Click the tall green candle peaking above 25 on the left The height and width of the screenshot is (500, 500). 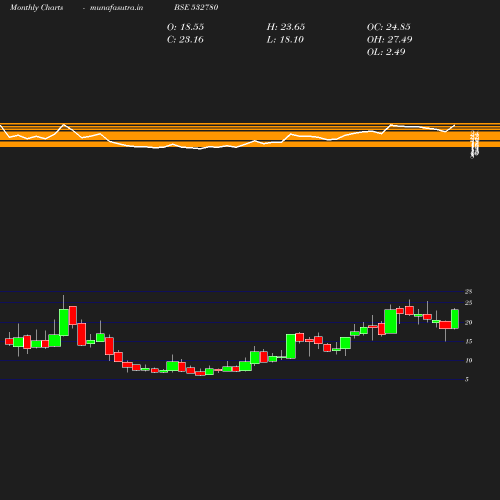[x=64, y=322]
